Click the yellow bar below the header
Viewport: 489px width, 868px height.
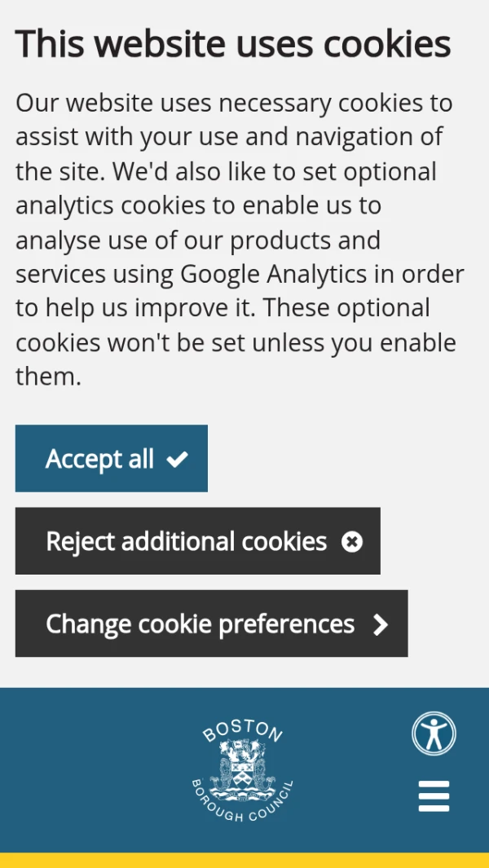[244, 860]
